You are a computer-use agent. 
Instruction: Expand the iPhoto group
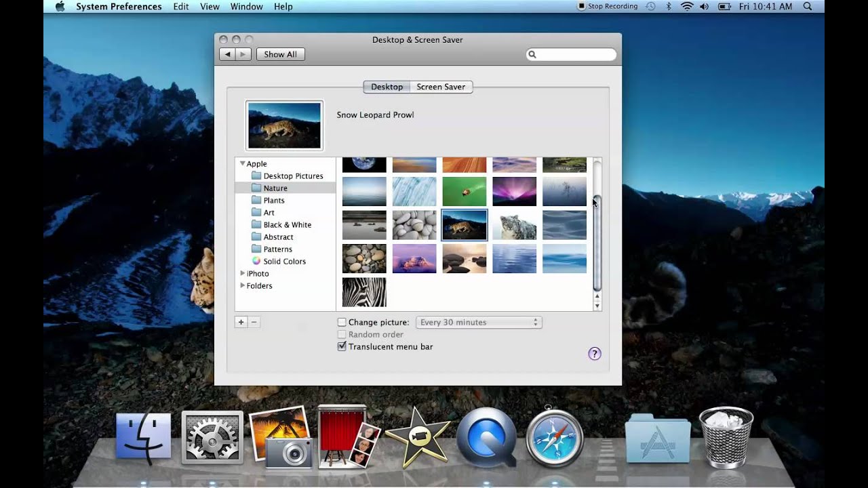coord(243,273)
